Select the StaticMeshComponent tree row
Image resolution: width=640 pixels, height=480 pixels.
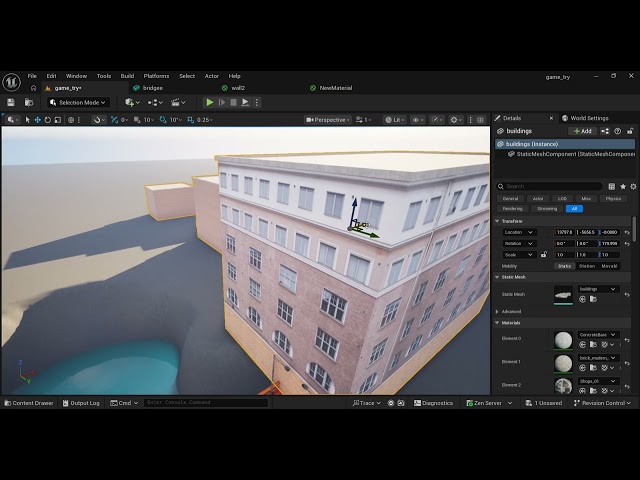pos(566,154)
